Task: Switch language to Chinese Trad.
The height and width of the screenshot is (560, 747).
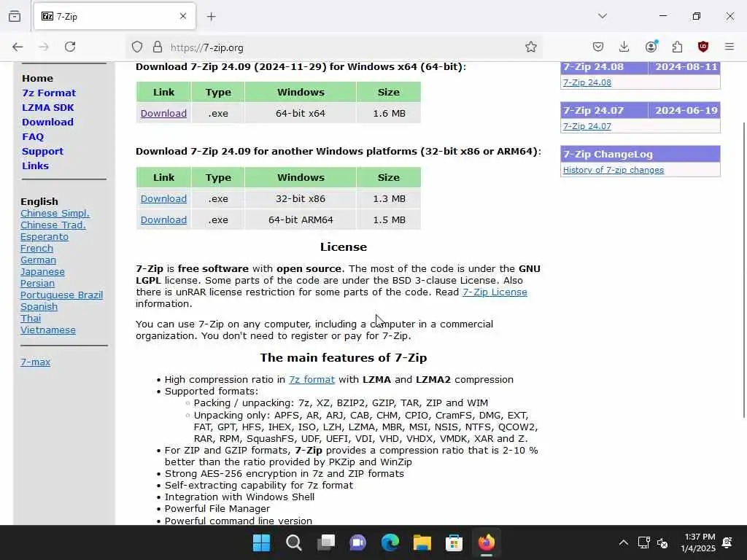Action: pyautogui.click(x=53, y=225)
